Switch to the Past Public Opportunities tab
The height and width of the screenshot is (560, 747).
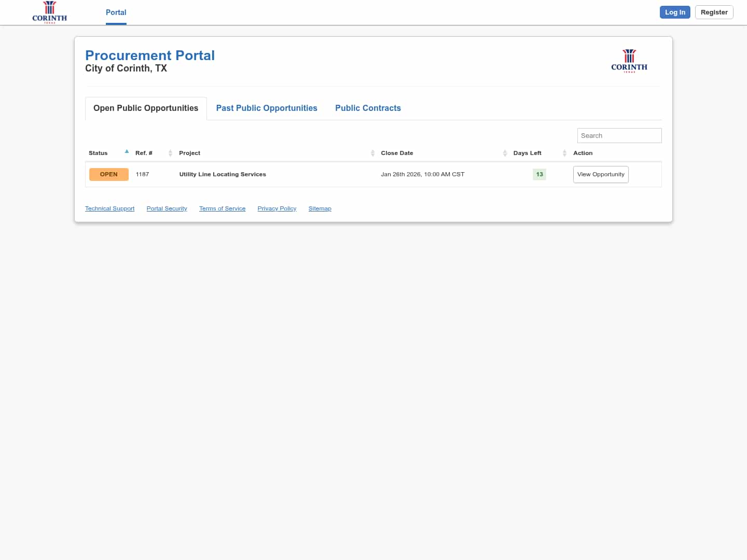pos(267,108)
